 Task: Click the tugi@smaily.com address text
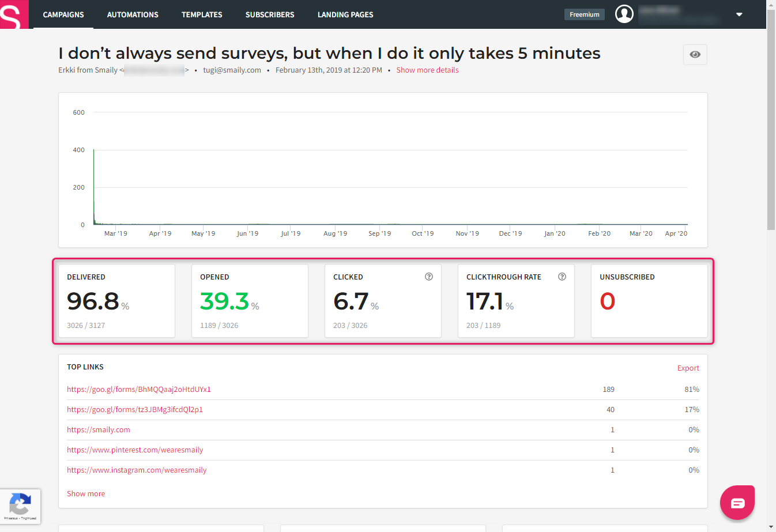[232, 70]
